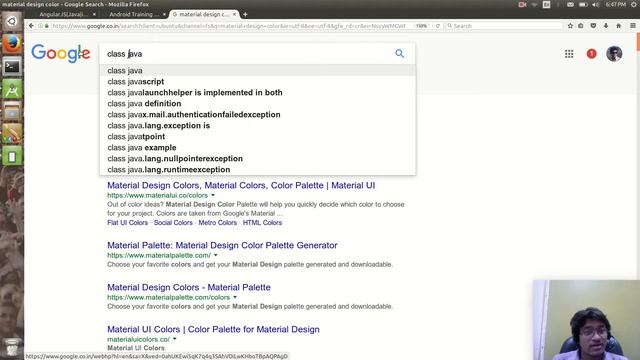This screenshot has height=360, width=640.
Task: Open the Ubuntu Dash search launcher
Action: tap(12, 21)
